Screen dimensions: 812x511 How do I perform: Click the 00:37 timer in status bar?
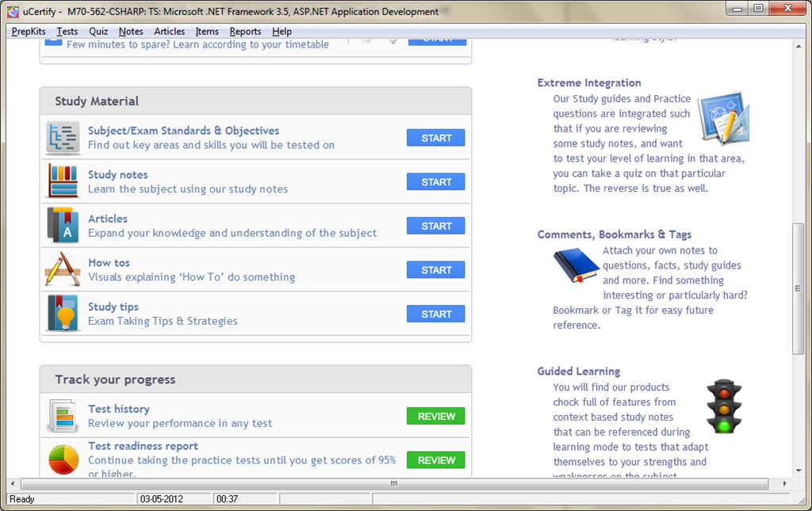click(x=227, y=499)
